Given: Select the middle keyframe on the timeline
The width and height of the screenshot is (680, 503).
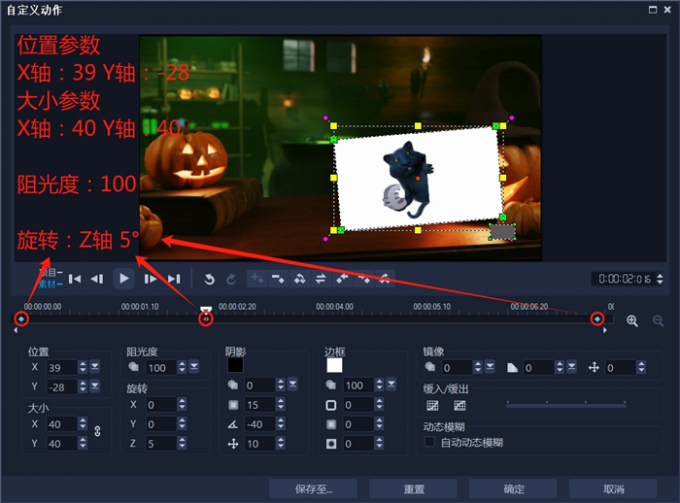Looking at the screenshot, I should (x=206, y=319).
